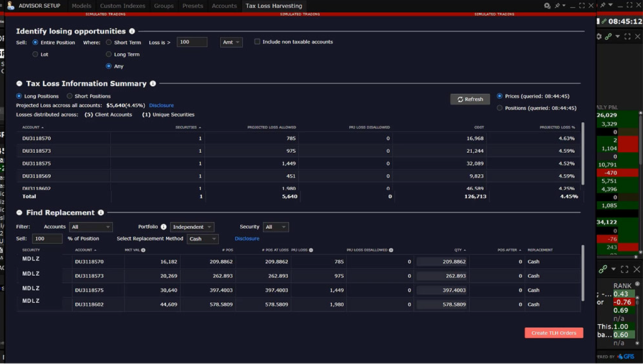Viewport: 643px width, 364px height.
Task: Click info icon beside Find Replacement heading
Action: (x=101, y=213)
